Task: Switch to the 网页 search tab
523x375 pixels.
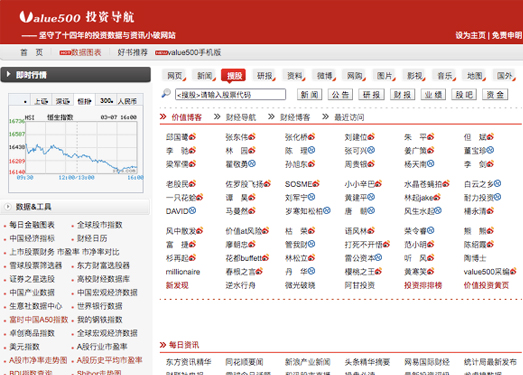Action: [174, 76]
